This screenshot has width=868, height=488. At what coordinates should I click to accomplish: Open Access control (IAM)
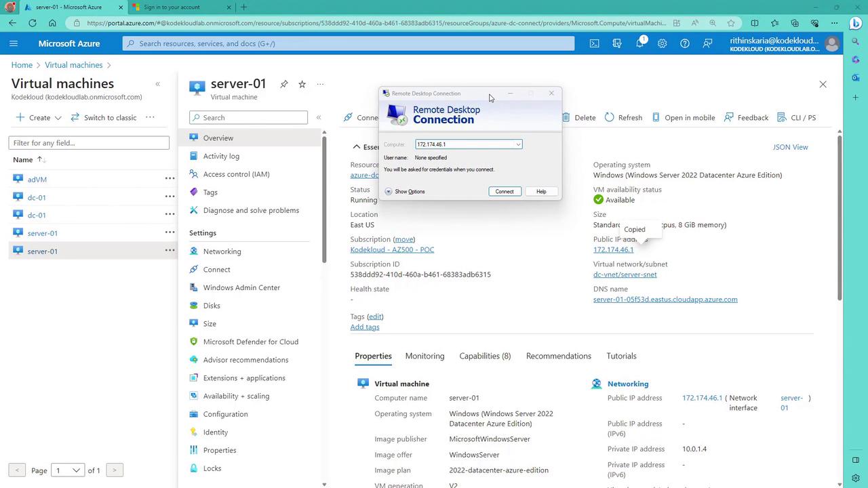(x=236, y=174)
